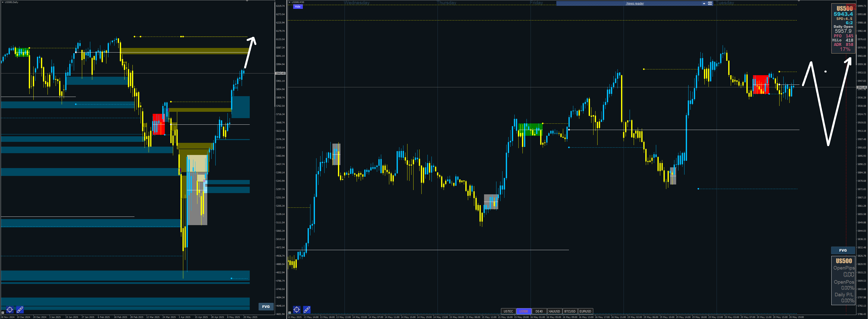
Task: Select the DE40 symbol tab
Action: point(539,311)
